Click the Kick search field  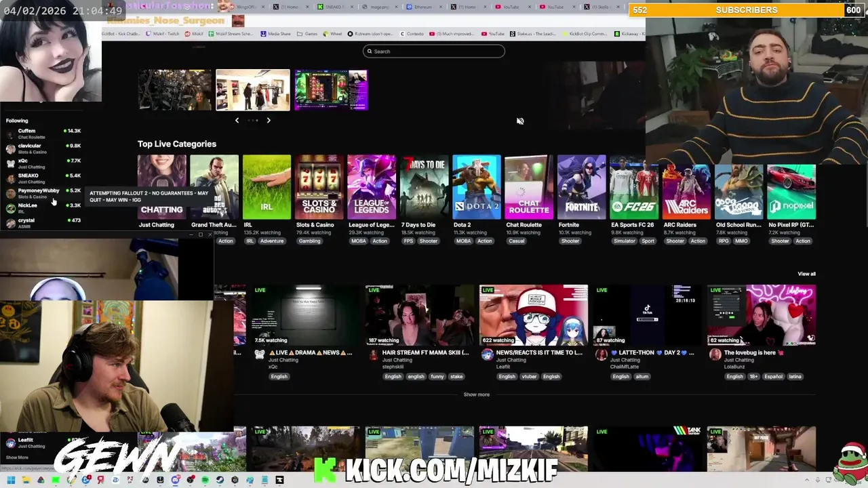pyautogui.click(x=434, y=52)
